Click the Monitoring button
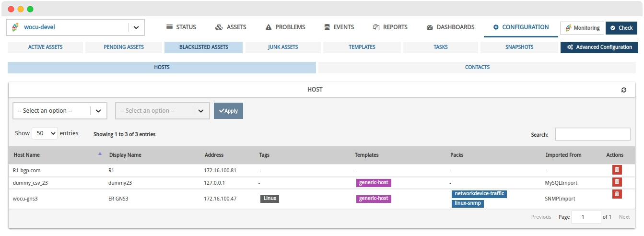Viewport: 644px width, 236px height. pos(582,28)
